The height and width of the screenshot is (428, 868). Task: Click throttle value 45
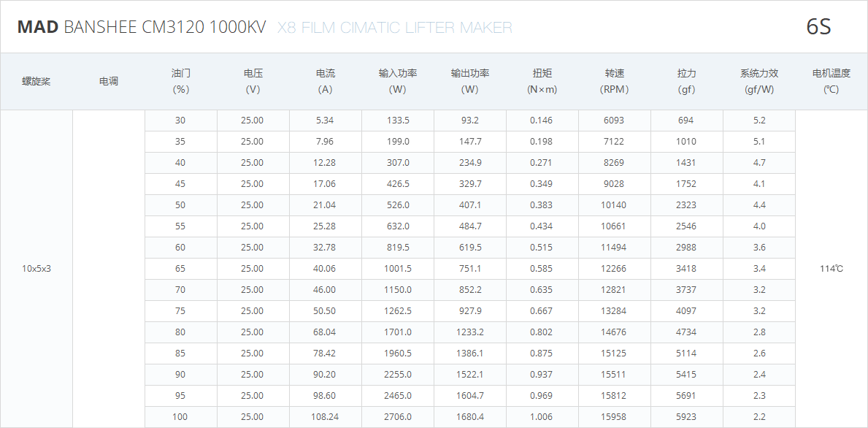pos(180,184)
